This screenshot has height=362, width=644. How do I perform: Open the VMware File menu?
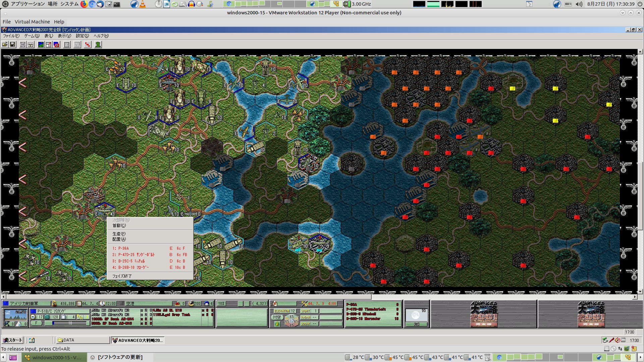pyautogui.click(x=7, y=21)
